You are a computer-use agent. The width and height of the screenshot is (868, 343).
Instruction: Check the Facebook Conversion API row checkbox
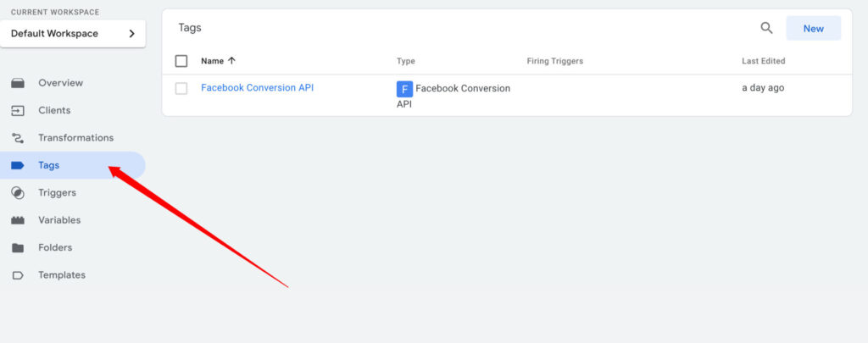tap(181, 89)
